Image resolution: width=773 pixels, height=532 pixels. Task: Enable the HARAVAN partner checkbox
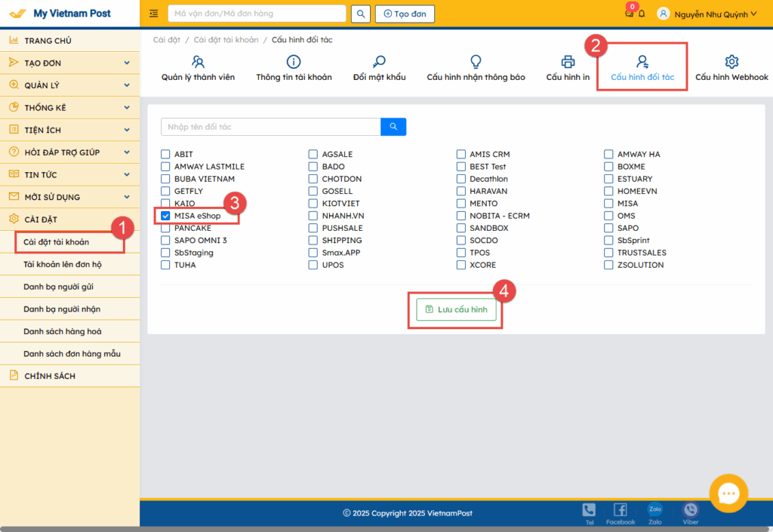[461, 191]
